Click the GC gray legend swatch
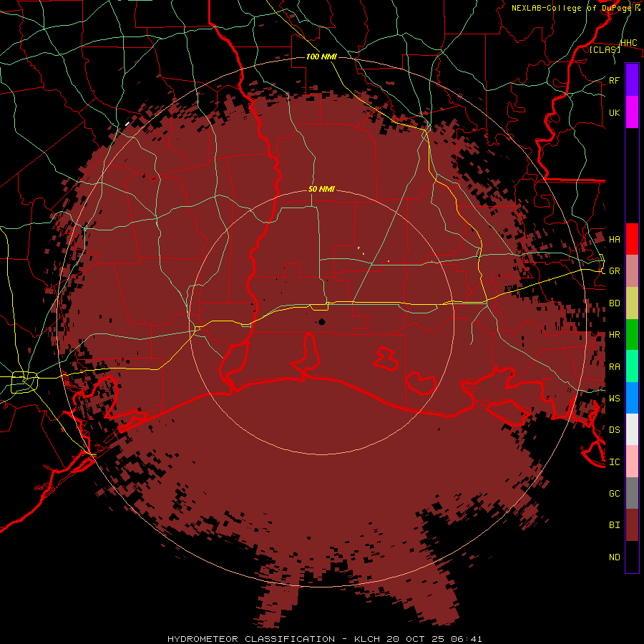 tap(632, 493)
